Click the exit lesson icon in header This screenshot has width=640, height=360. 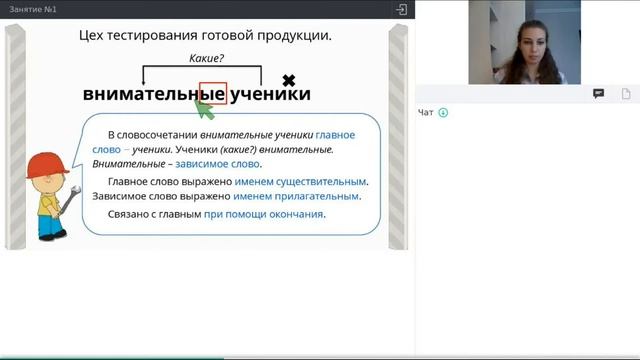click(401, 9)
